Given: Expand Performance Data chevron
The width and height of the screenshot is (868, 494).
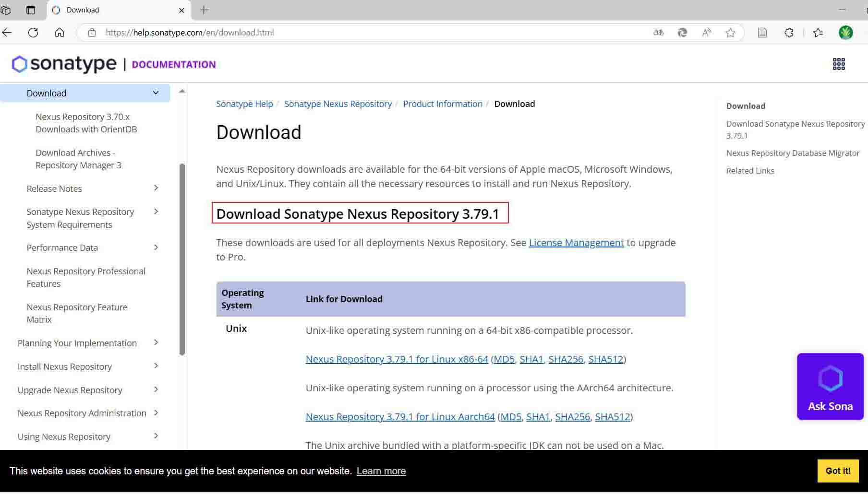Looking at the screenshot, I should [x=156, y=247].
